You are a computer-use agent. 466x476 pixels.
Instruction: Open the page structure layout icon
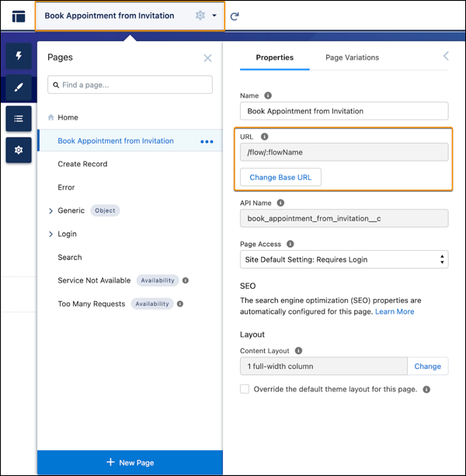(19, 16)
